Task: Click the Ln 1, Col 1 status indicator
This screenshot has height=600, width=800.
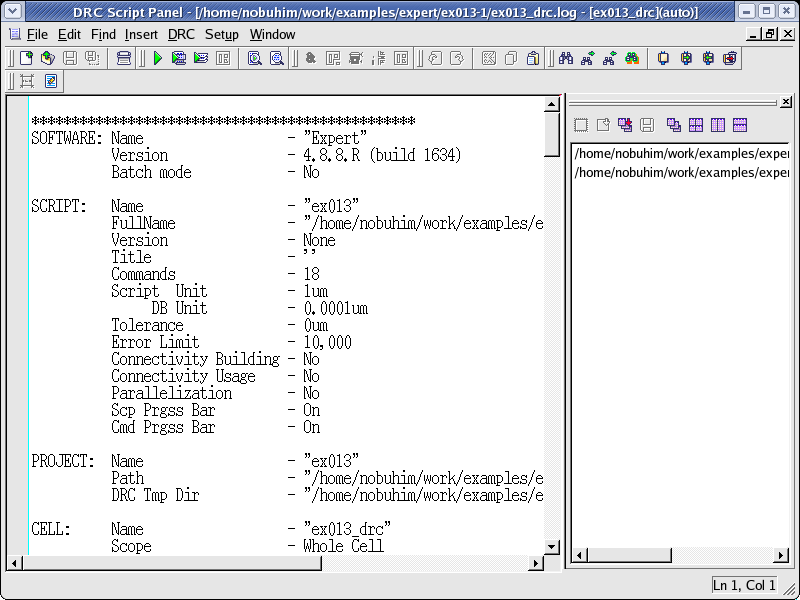Action: 744,585
